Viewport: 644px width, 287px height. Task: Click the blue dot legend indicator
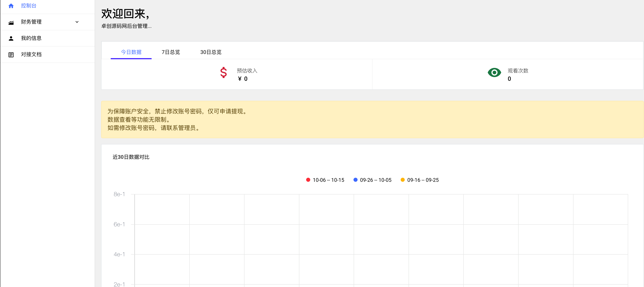click(x=356, y=180)
